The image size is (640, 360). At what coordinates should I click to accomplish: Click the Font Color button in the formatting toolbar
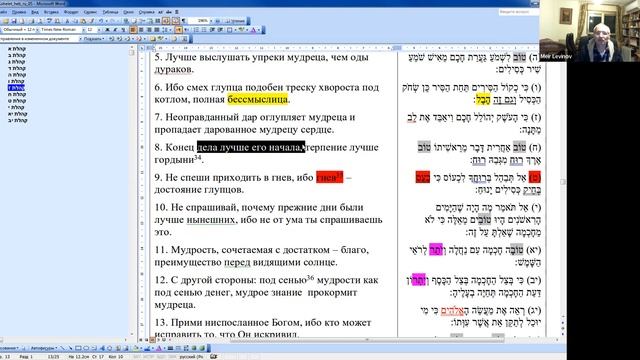(253, 29)
